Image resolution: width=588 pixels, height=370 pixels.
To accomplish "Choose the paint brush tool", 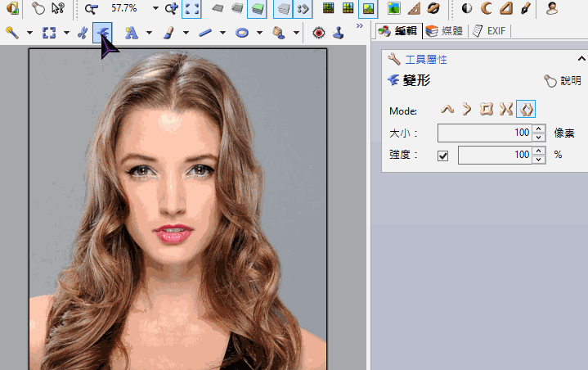I will (168, 34).
